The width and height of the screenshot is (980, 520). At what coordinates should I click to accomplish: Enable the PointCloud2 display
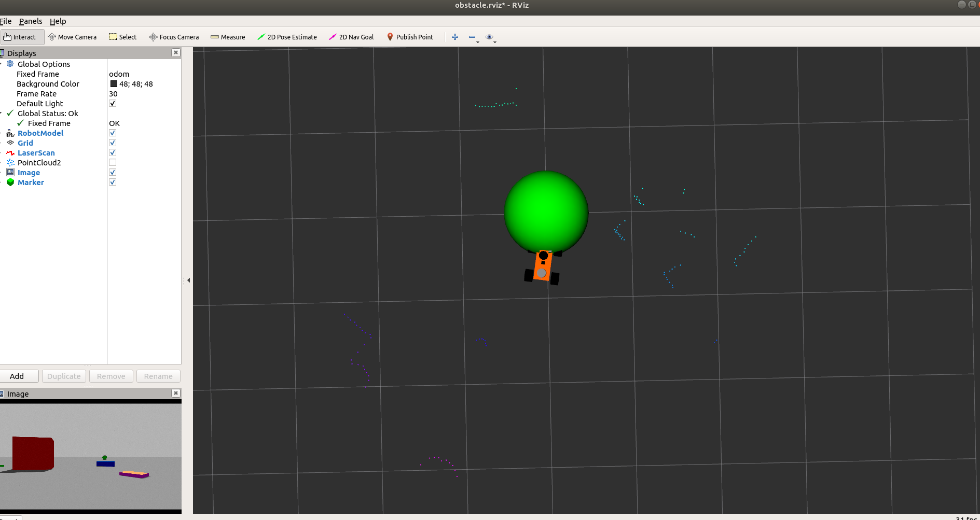coord(112,162)
